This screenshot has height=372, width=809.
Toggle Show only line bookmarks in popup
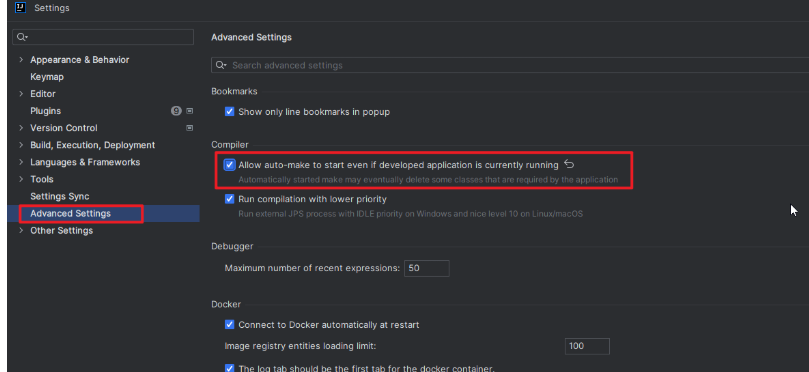230,111
